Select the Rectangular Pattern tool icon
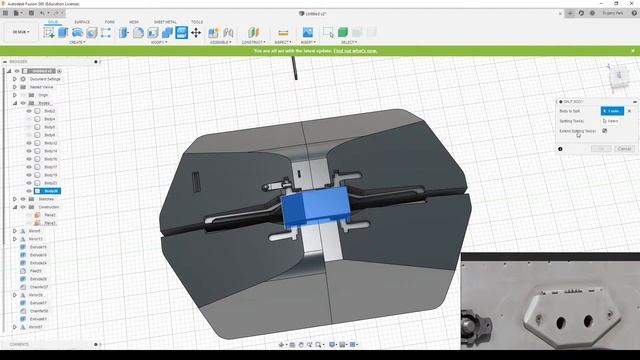Image resolution: width=640 pixels, height=360 pixels. point(106,33)
